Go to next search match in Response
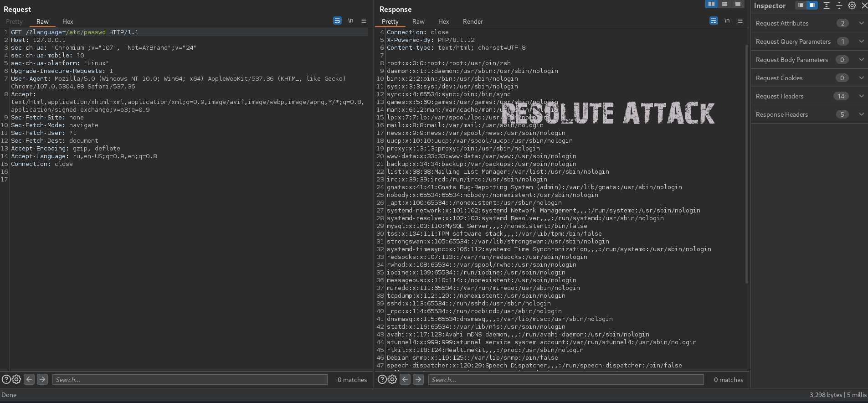The image size is (868, 403). point(418,379)
